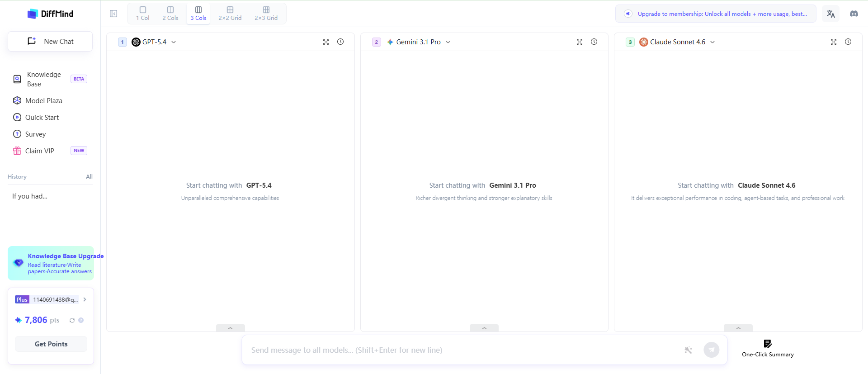The image size is (868, 374).
Task: Open One-Click Summary
Action: pyautogui.click(x=768, y=348)
